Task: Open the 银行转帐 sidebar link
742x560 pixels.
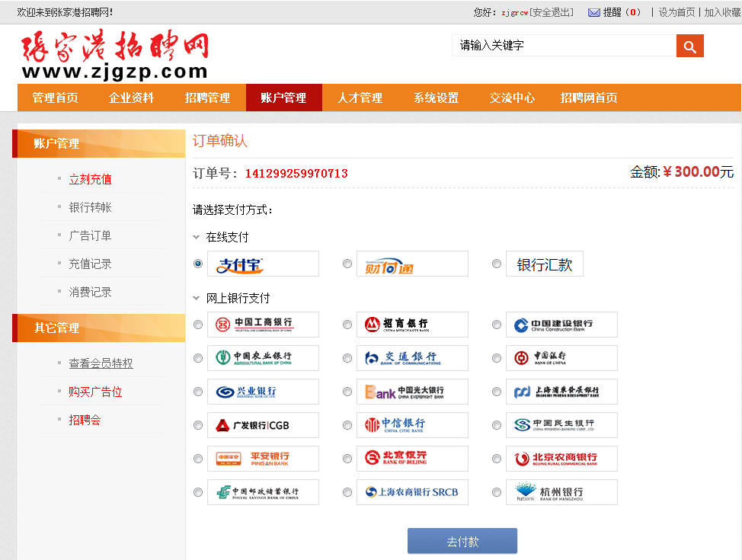Action: click(91, 207)
